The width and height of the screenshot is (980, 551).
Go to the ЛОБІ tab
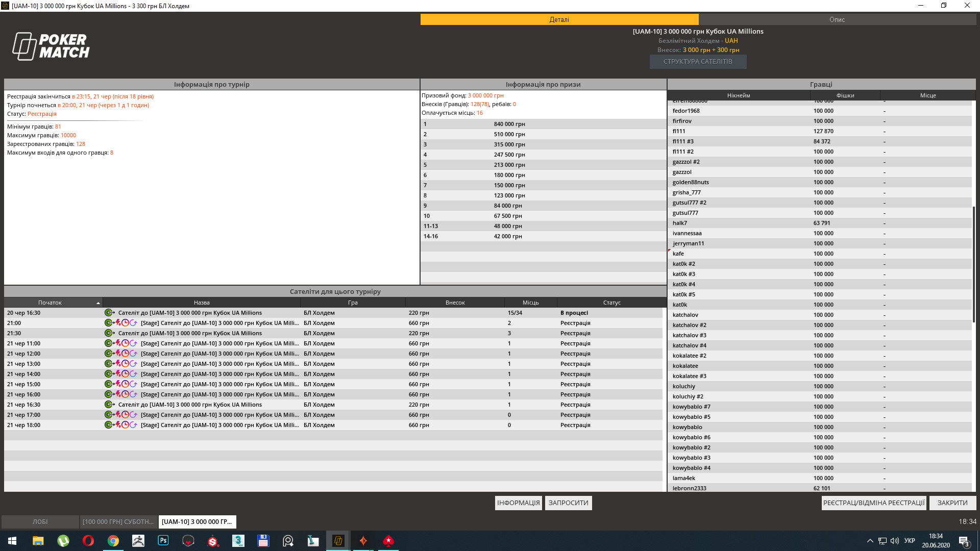click(x=40, y=521)
